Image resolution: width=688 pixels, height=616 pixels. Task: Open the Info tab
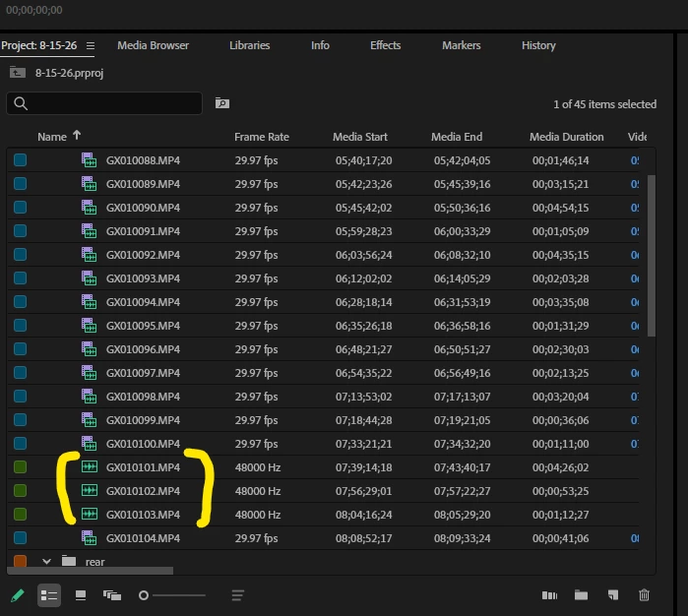[320, 45]
